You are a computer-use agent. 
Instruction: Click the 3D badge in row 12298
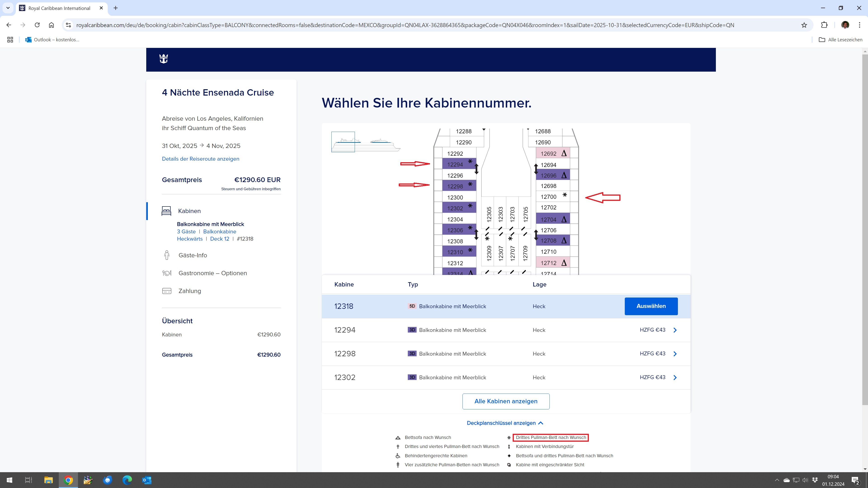pos(412,353)
